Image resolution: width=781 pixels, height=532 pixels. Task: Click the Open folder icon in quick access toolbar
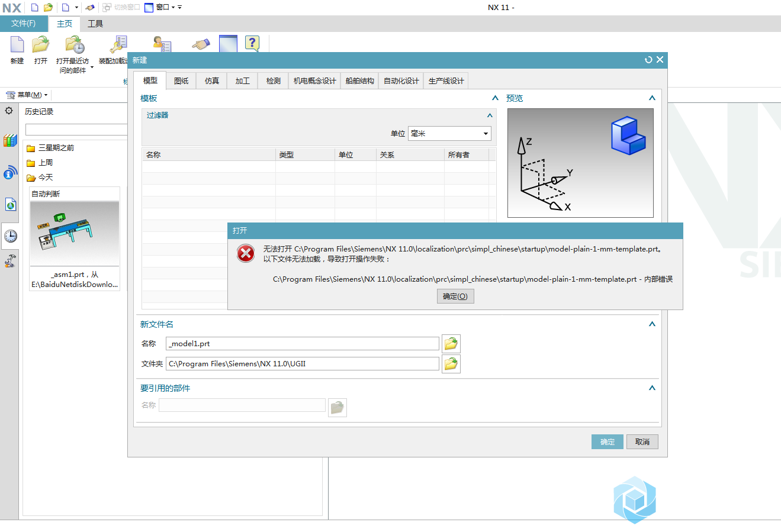[49, 7]
